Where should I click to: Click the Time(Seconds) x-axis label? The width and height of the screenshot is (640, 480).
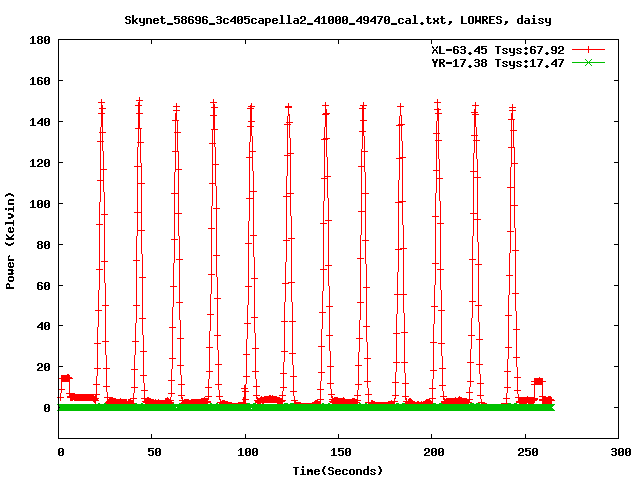[x=338, y=471]
